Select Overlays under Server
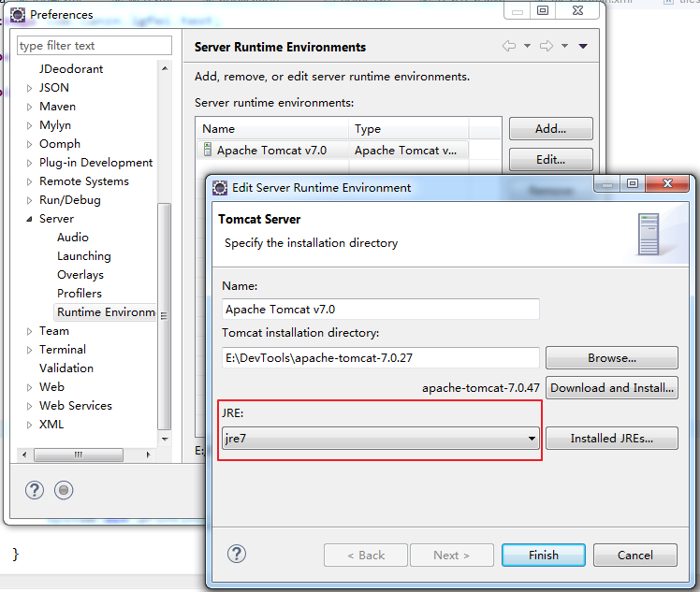 click(x=80, y=275)
